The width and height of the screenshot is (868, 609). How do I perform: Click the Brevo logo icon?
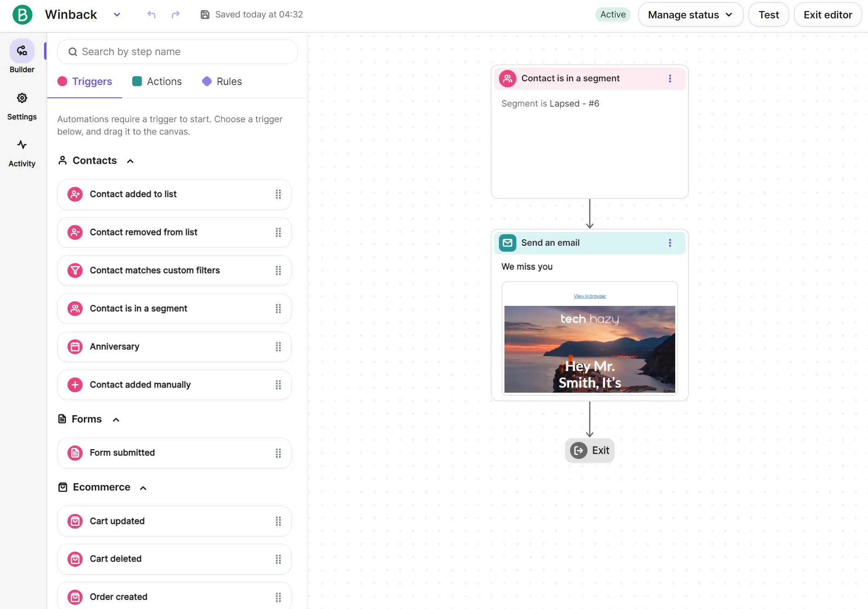pos(22,15)
